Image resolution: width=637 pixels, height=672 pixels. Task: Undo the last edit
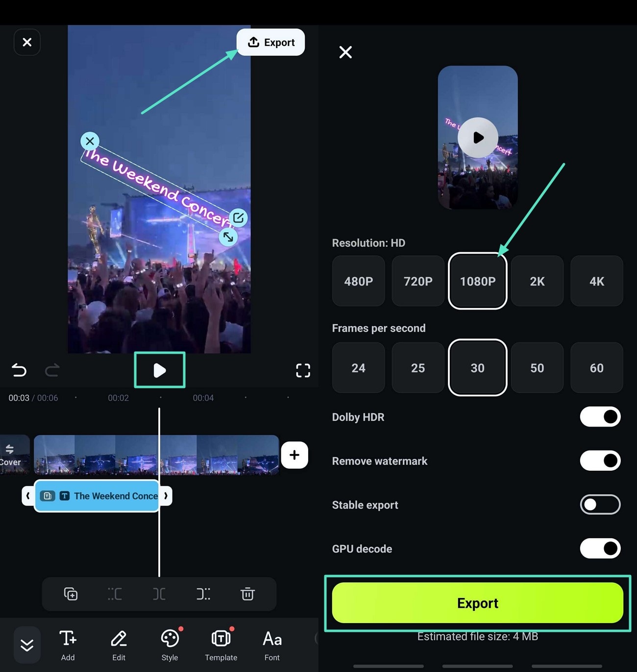19,370
